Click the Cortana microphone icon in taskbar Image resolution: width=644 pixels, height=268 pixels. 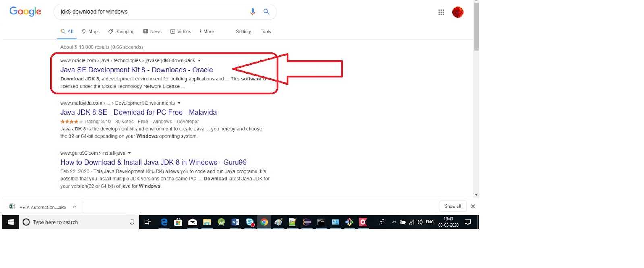[x=132, y=222]
